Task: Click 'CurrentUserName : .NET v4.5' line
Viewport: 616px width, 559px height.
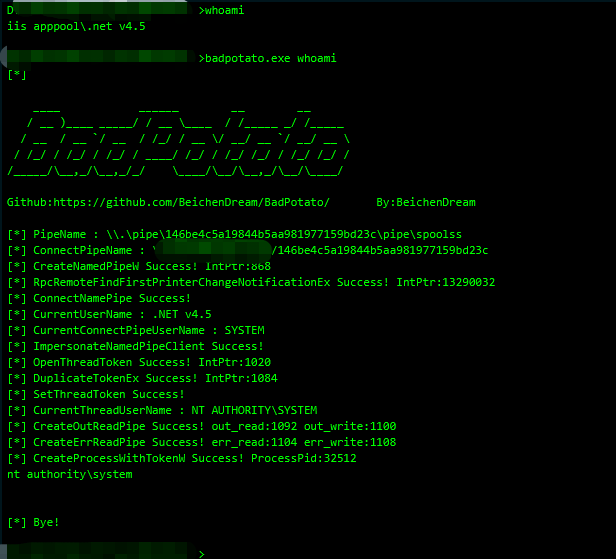Action: point(109,314)
